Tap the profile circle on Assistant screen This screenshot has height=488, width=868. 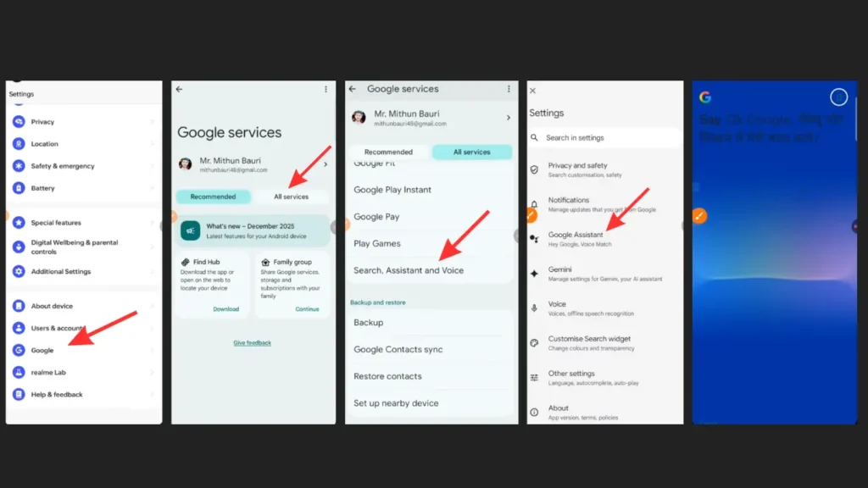[838, 97]
